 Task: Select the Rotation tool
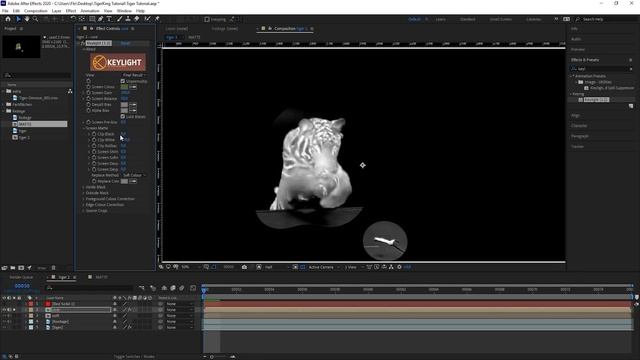point(73,19)
